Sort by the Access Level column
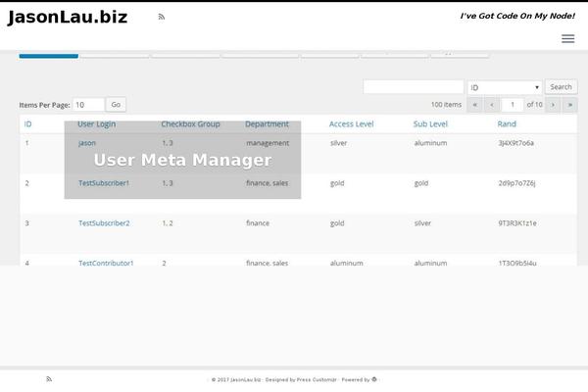588x392 pixels. 352,124
